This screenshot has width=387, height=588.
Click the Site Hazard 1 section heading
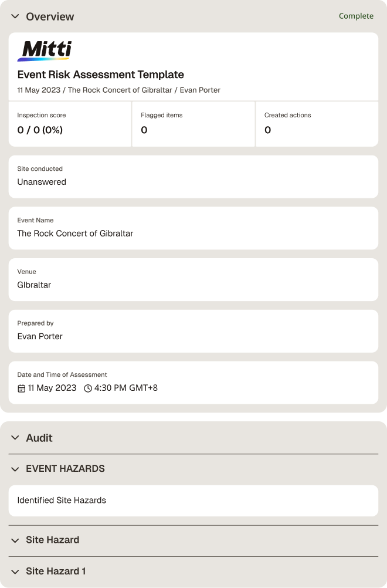[x=56, y=571]
